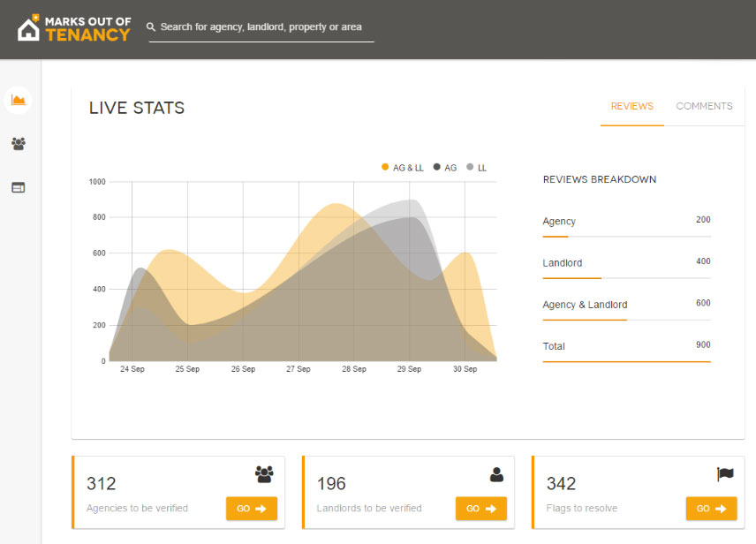Switch to the Comments tab
756x544 pixels.
pos(704,106)
